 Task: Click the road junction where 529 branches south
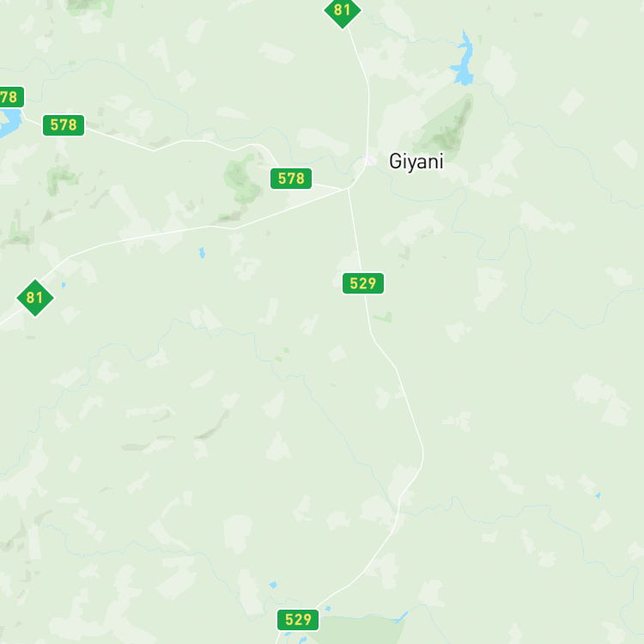pyautogui.click(x=349, y=189)
